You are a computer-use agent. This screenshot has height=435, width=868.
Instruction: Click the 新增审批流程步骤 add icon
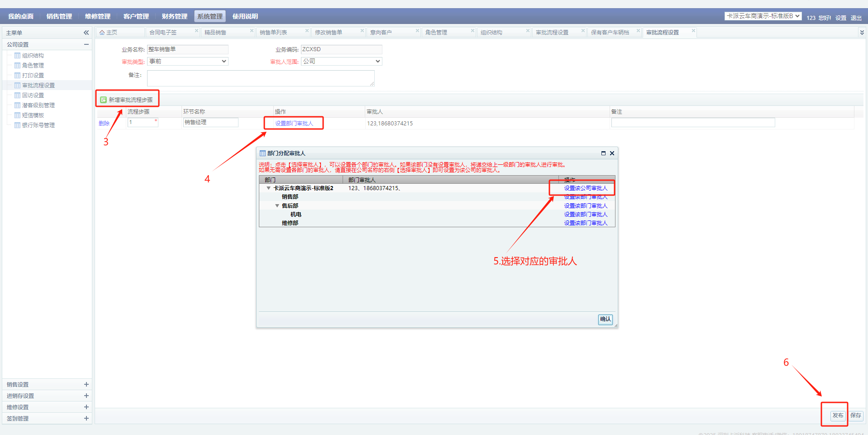point(103,100)
